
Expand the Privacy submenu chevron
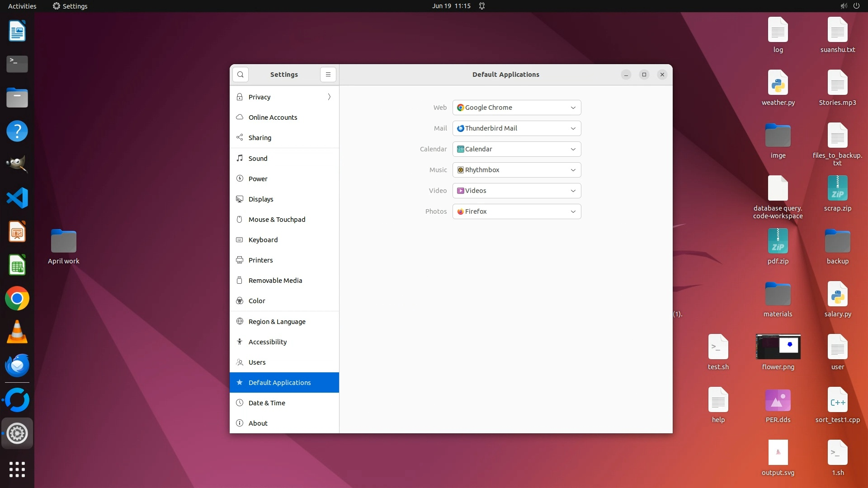tap(329, 97)
